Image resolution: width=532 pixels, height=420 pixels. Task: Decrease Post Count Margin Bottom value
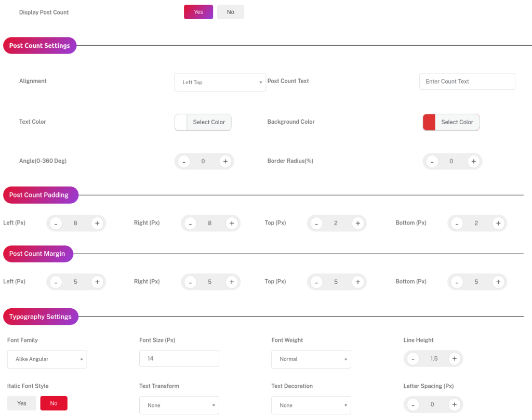(457, 282)
